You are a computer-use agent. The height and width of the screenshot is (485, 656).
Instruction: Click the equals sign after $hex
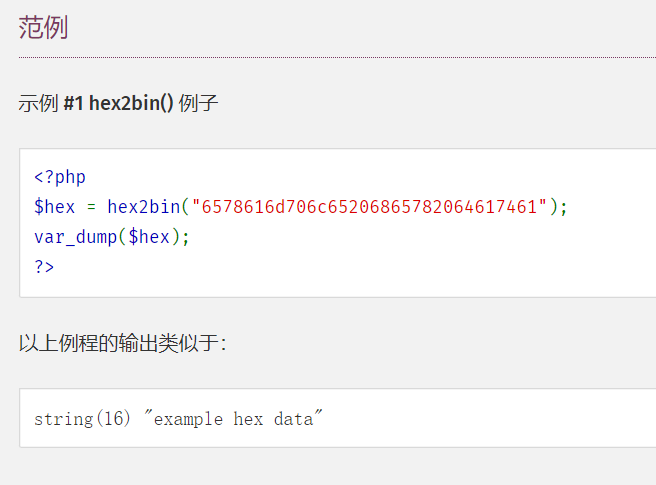point(91,208)
